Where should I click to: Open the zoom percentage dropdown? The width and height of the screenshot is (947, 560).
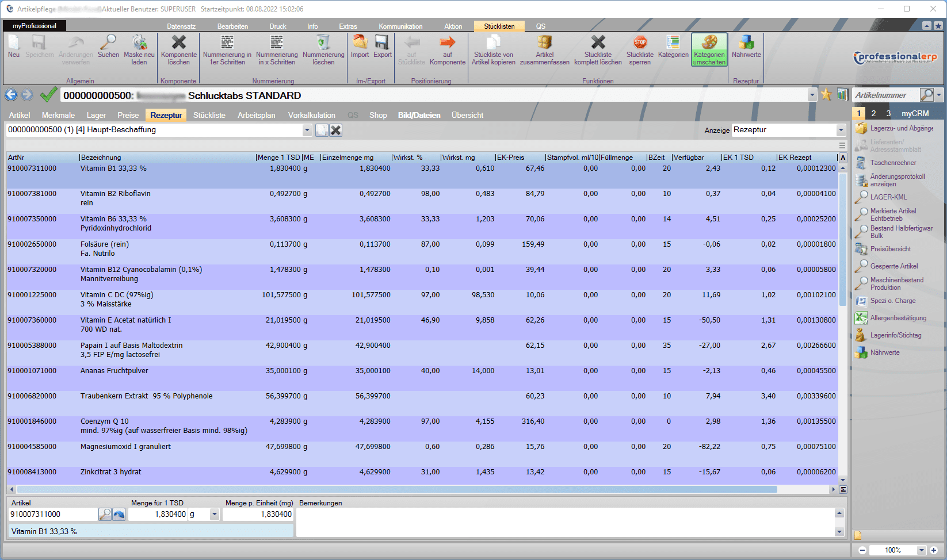(x=922, y=550)
